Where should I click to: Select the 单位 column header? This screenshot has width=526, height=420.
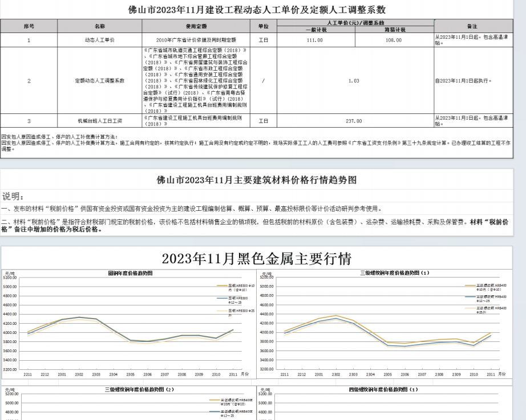[264, 26]
